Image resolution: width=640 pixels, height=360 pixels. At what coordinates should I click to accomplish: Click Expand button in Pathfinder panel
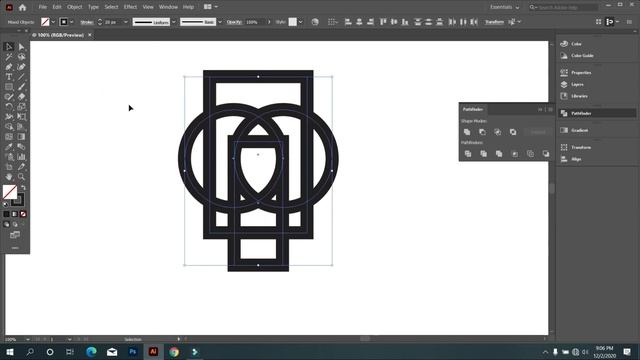point(538,132)
